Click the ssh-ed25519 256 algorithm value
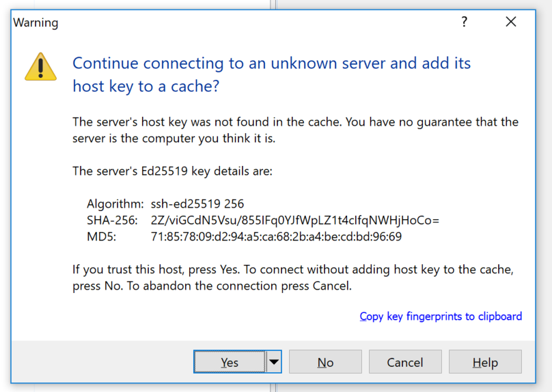The height and width of the screenshot is (392, 552). (x=197, y=204)
